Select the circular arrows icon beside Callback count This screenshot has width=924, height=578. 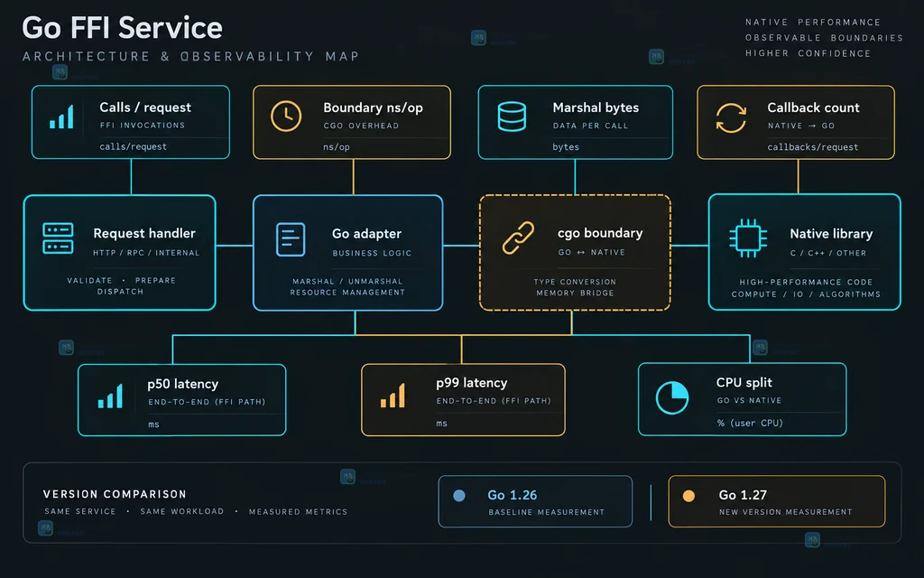click(731, 117)
